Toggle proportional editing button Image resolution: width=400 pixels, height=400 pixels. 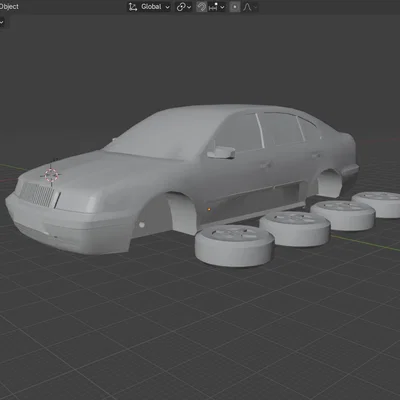(x=235, y=7)
